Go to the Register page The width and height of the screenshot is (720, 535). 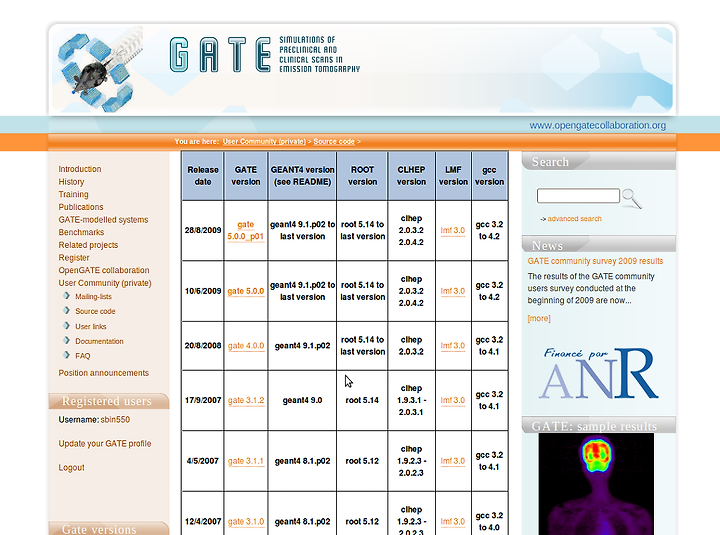click(x=74, y=258)
